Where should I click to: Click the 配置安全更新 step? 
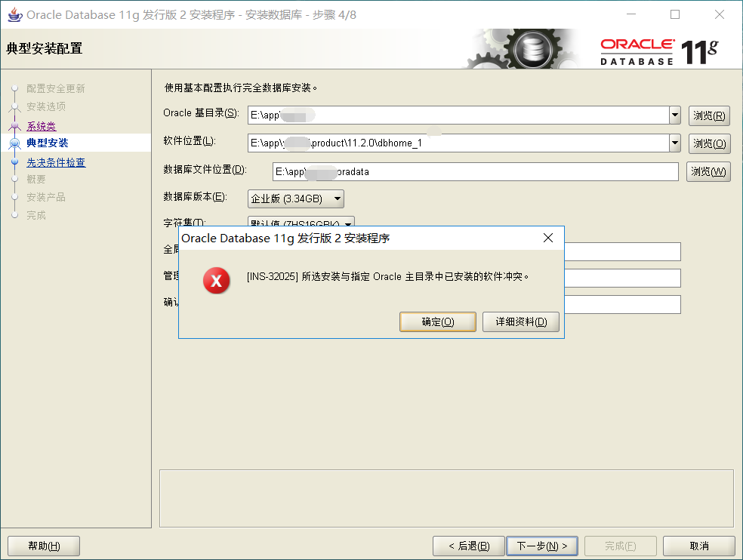click(55, 88)
